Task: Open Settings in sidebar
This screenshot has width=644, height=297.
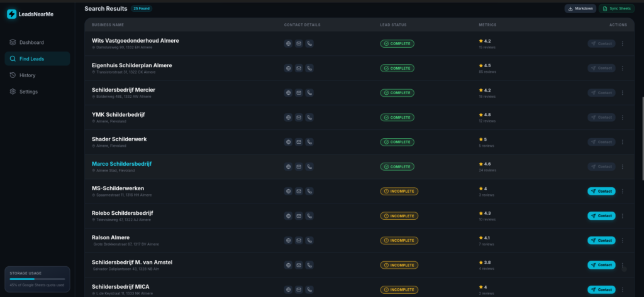Action: [37, 92]
